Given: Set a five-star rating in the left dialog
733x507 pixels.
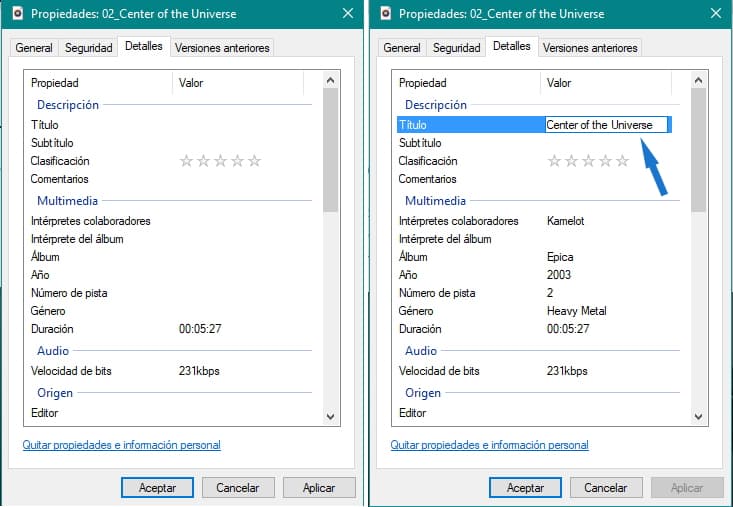Looking at the screenshot, I should 254,161.
